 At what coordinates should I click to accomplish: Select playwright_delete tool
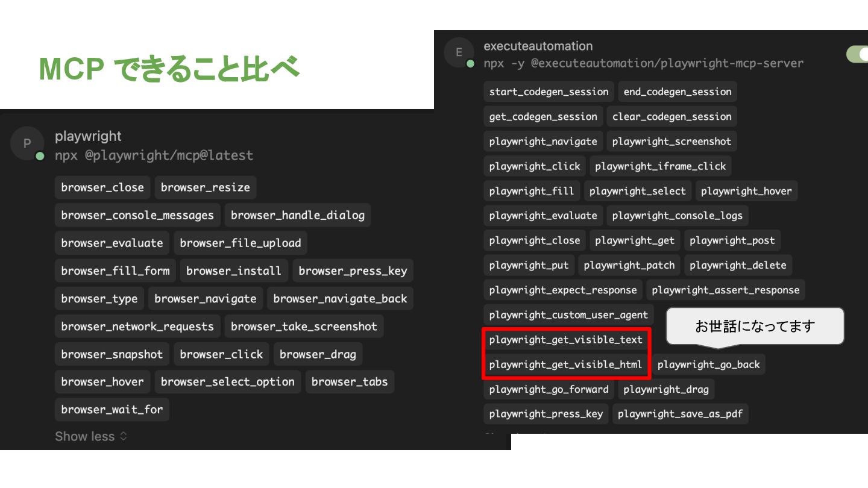click(738, 264)
